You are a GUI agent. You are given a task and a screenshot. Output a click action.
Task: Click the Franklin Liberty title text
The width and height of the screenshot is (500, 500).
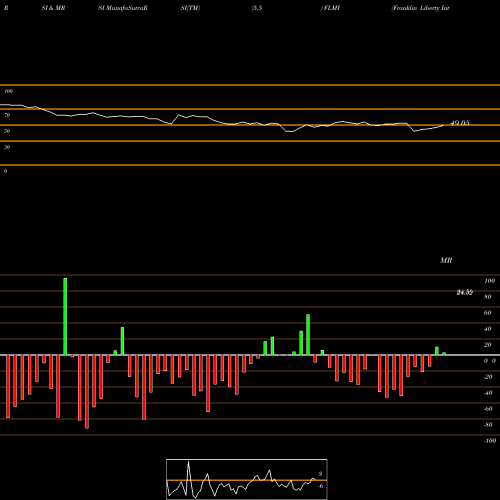click(x=420, y=8)
